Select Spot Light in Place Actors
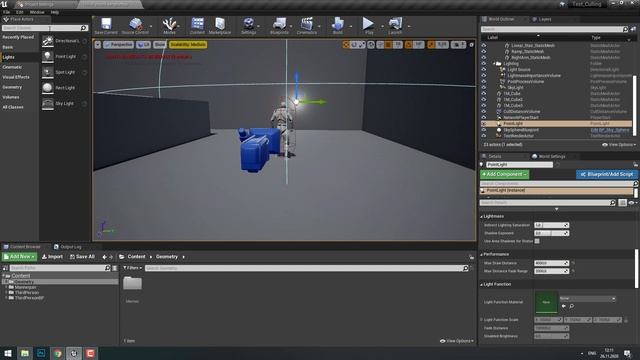The image size is (640, 360). 65,72
